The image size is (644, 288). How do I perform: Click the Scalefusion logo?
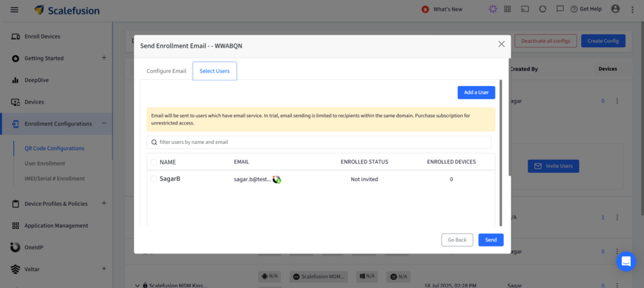67,10
